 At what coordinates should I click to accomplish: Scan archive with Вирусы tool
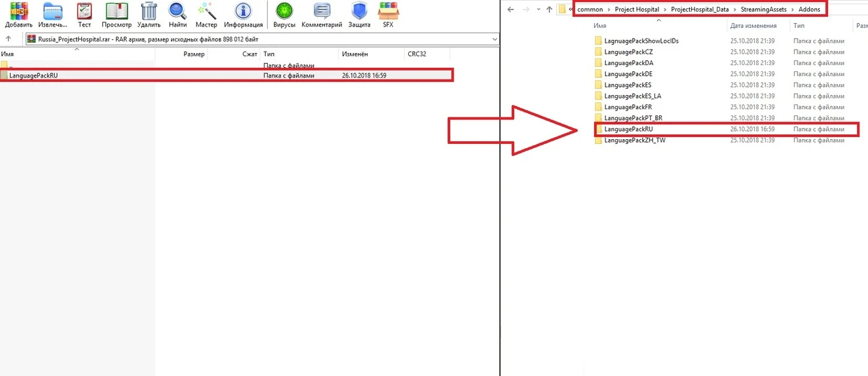point(284,15)
